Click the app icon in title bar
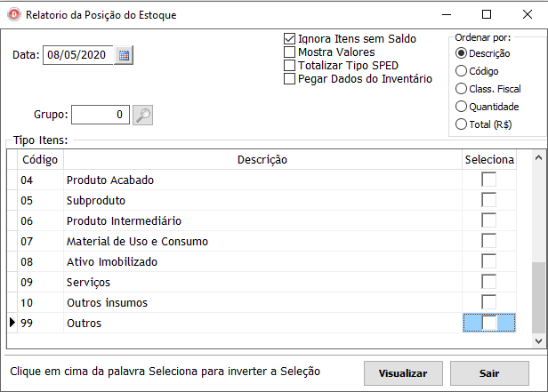 (x=13, y=14)
